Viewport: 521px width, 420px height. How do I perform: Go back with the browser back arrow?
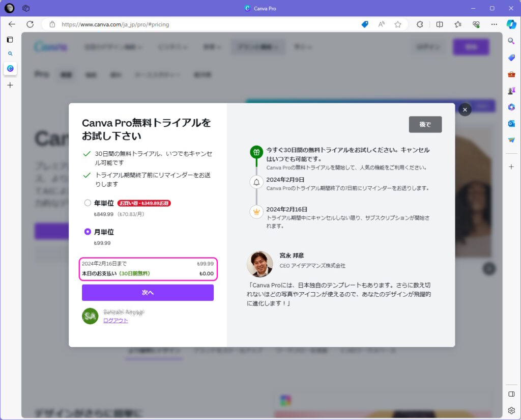pos(12,24)
